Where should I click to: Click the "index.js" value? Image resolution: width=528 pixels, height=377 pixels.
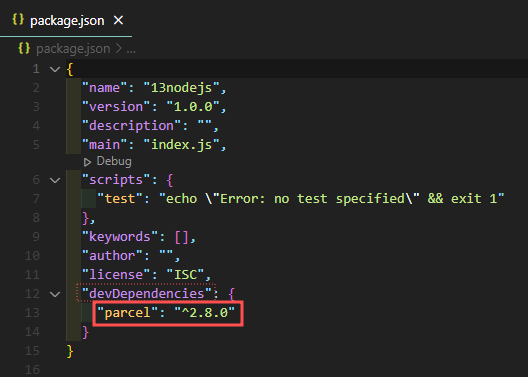click(x=181, y=145)
